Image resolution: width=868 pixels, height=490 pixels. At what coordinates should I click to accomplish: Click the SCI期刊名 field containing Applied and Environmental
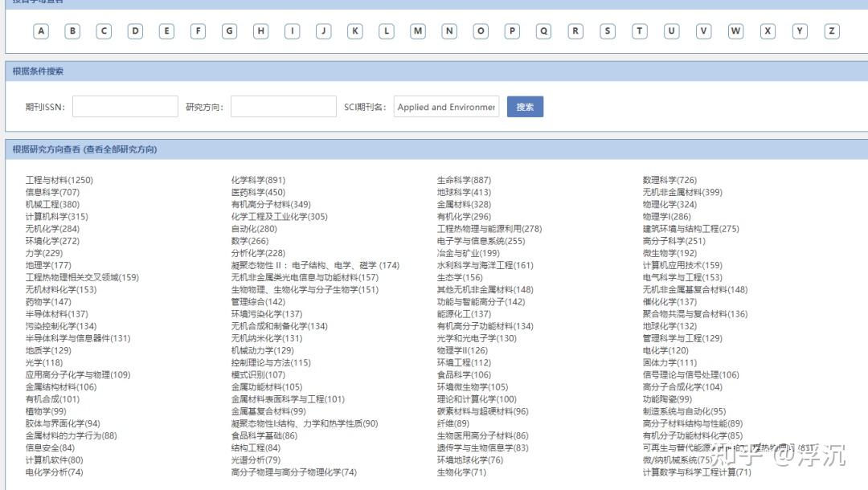coord(446,105)
